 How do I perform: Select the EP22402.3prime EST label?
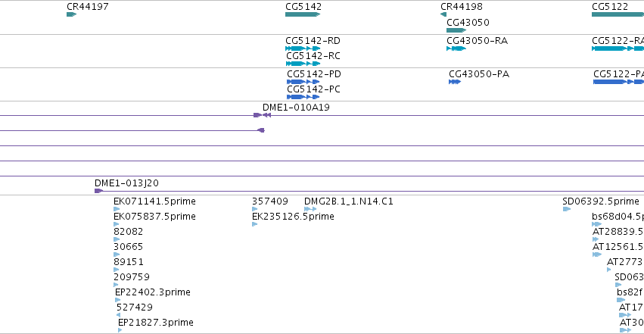(x=152, y=292)
